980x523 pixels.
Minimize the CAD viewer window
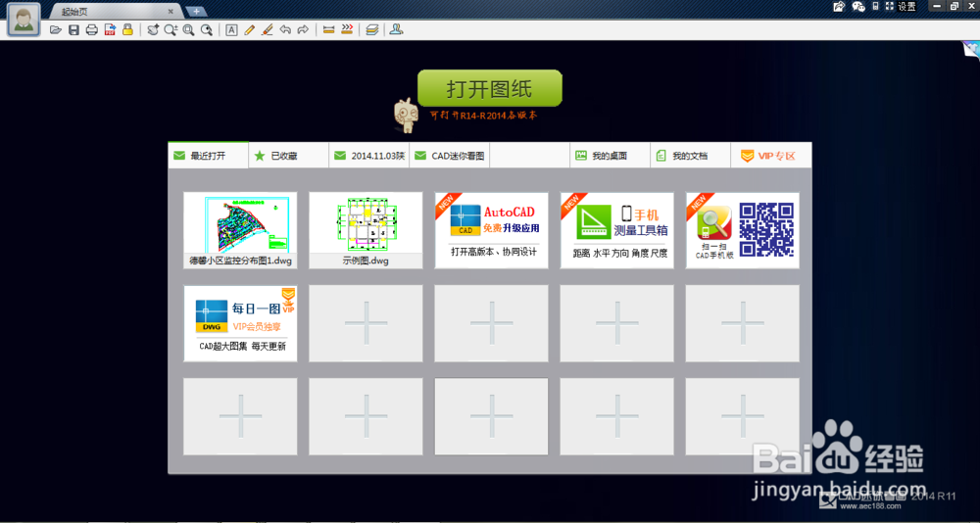click(x=936, y=6)
